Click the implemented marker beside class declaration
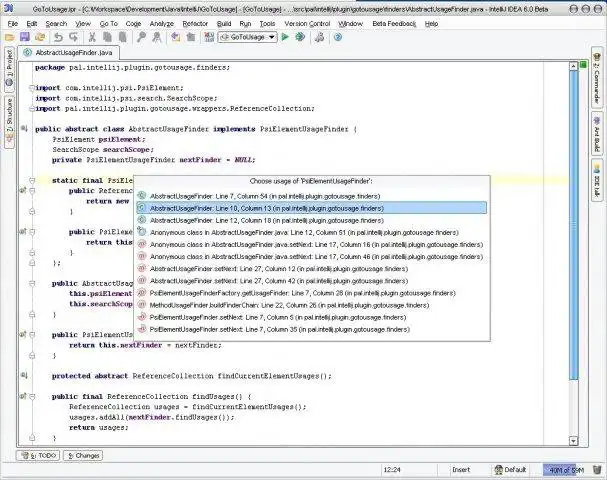The image size is (607, 480). (24, 129)
